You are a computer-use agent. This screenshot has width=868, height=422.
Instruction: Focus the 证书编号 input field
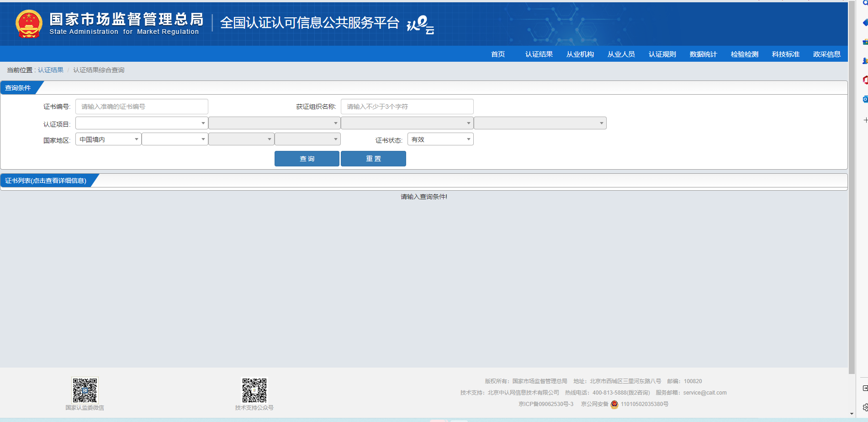pos(142,107)
